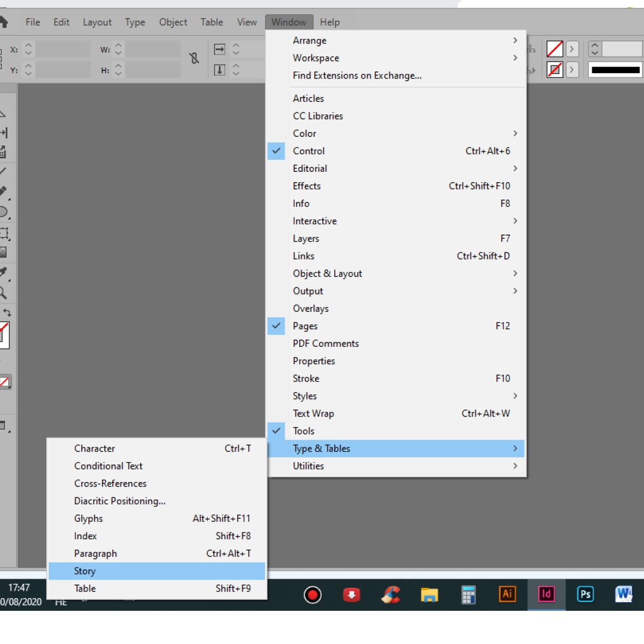Open the Help menu

coord(330,22)
